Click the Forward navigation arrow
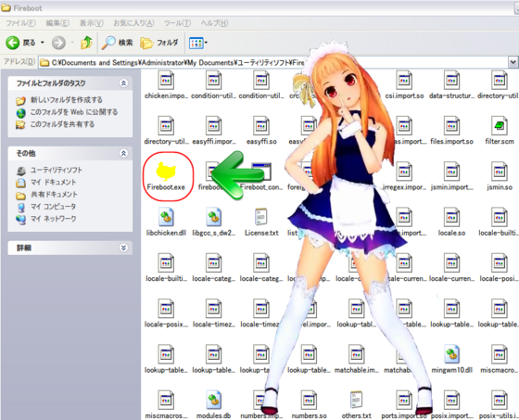Screen dimensions: 519x420 point(58,43)
